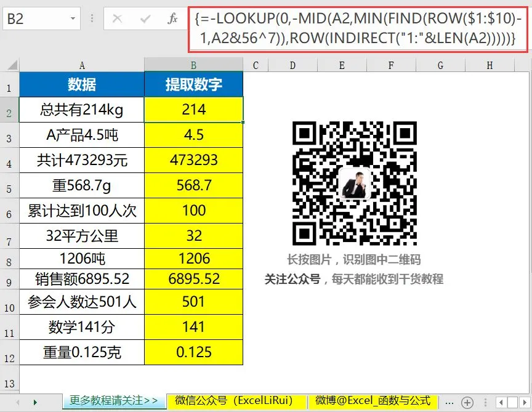Screen dimensions: 532x412
Task: Click the 数据 header cell
Action: click(82, 84)
